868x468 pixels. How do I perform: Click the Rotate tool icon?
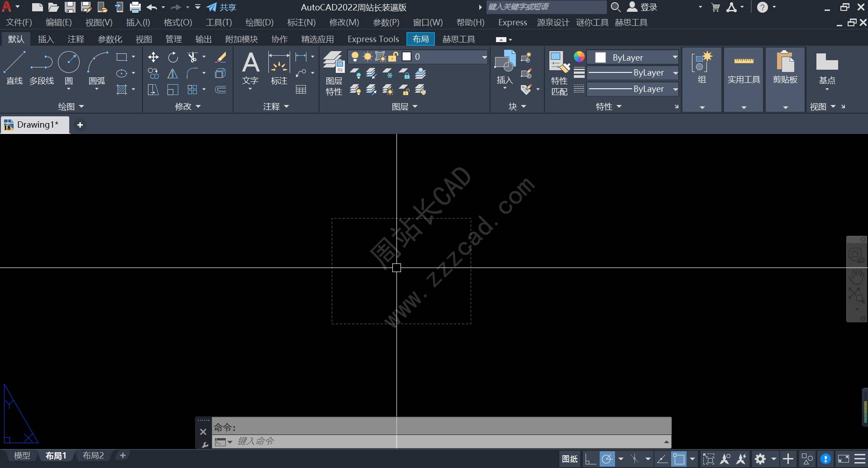(x=173, y=57)
